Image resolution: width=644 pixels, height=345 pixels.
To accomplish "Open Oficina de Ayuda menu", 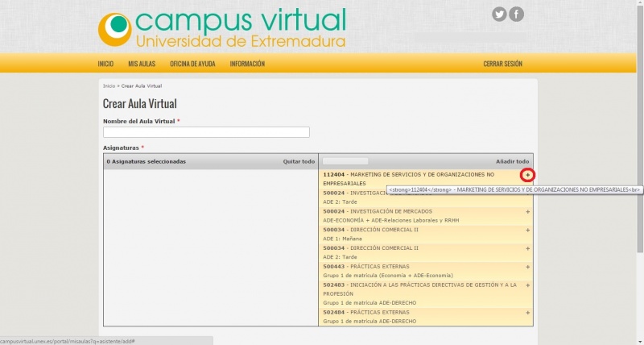I will [x=192, y=64].
